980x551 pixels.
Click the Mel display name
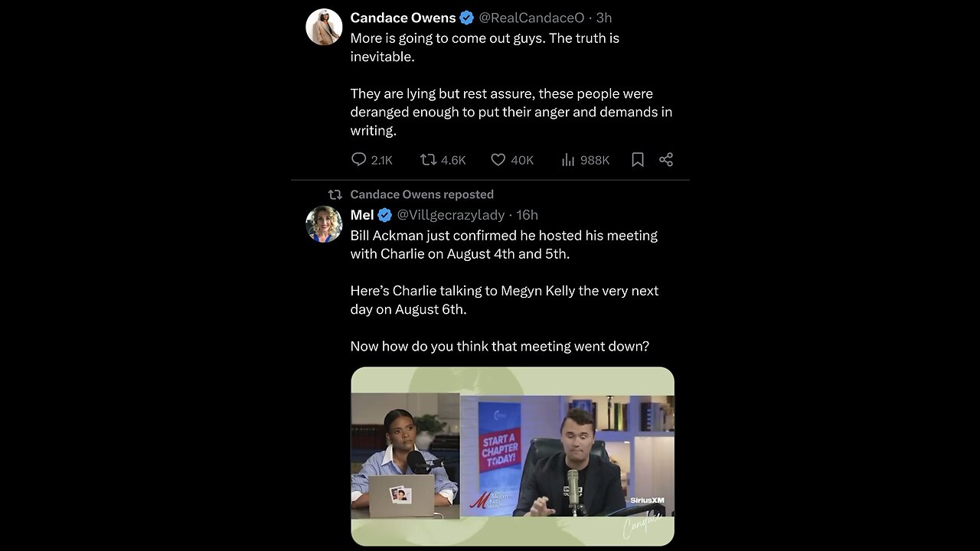pos(362,215)
